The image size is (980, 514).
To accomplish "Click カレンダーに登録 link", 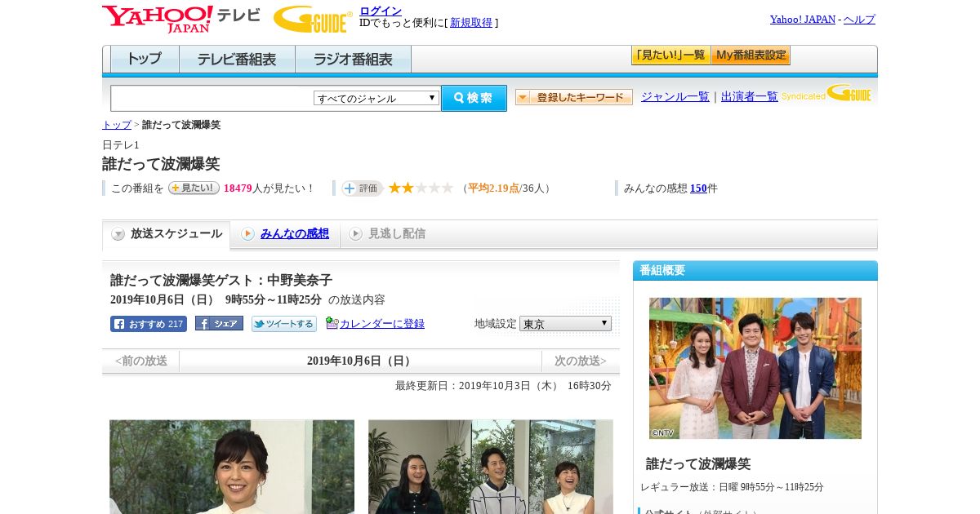I will (382, 324).
